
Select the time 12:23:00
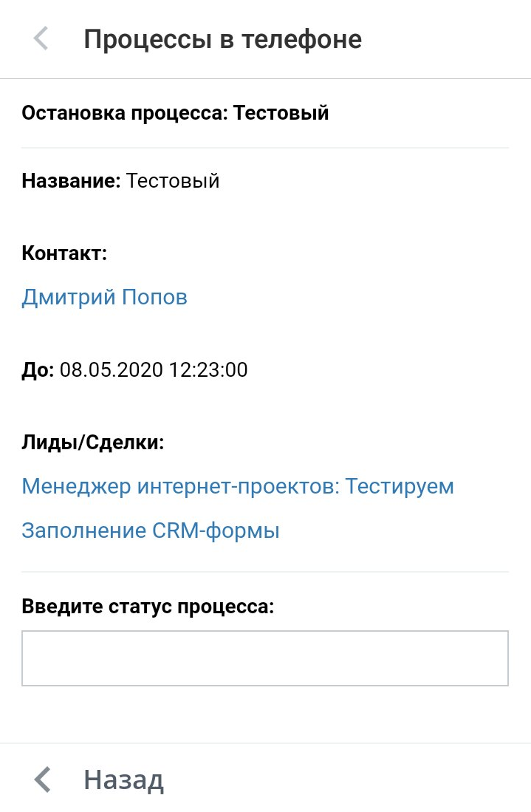(x=208, y=369)
